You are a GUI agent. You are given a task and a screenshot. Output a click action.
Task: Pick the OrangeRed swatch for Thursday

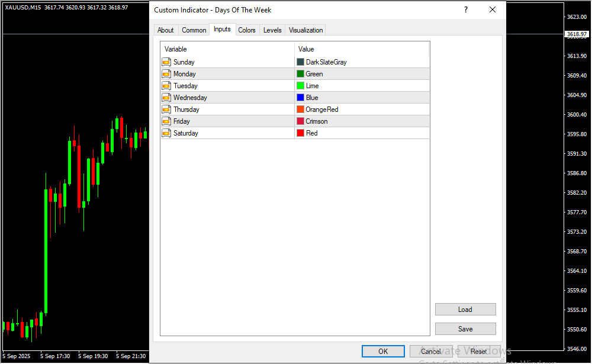pos(300,109)
